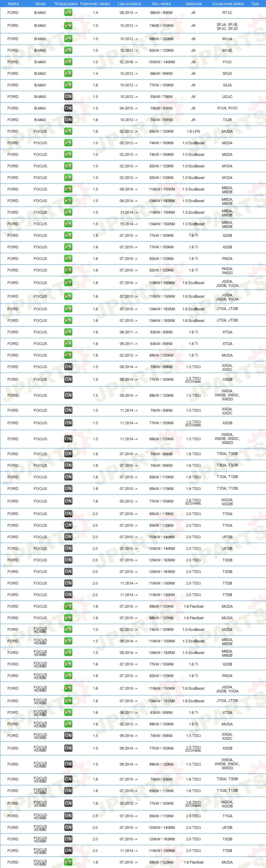Image resolution: width=266 pixels, height=868 pixels.
Task: Select the production date 08.2013 -> cell
Action: [x=129, y=13]
